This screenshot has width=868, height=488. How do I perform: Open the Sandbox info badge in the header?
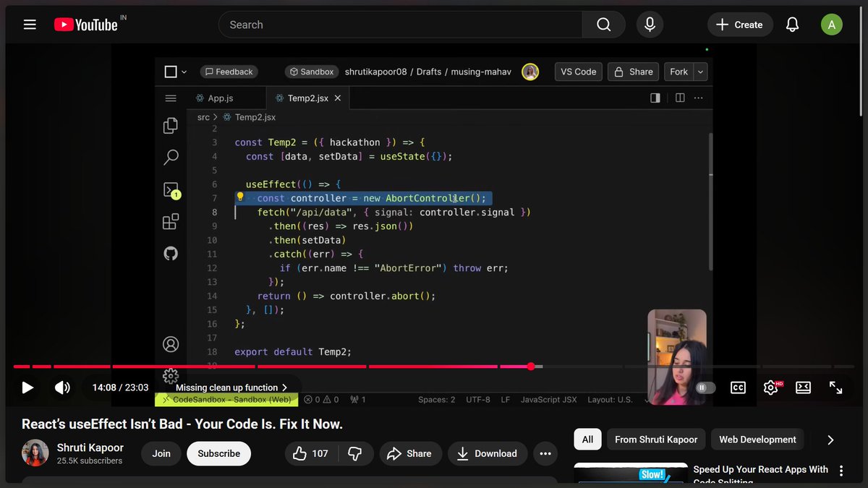(311, 72)
